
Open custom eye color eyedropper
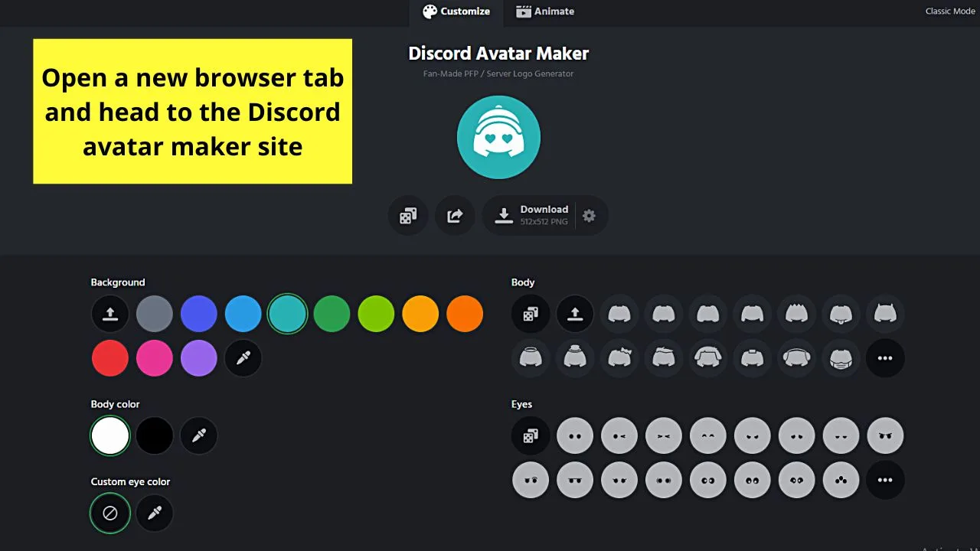pos(155,513)
